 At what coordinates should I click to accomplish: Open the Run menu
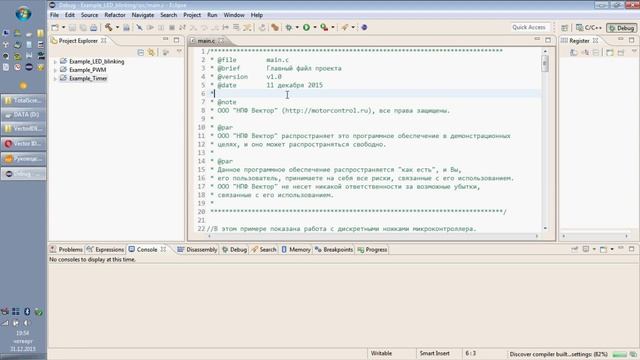tap(212, 15)
